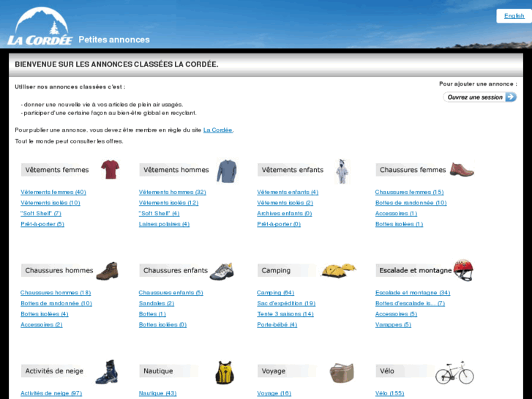Open Chaussures femmes (15) link
The width and height of the screenshot is (532, 399).
point(410,193)
